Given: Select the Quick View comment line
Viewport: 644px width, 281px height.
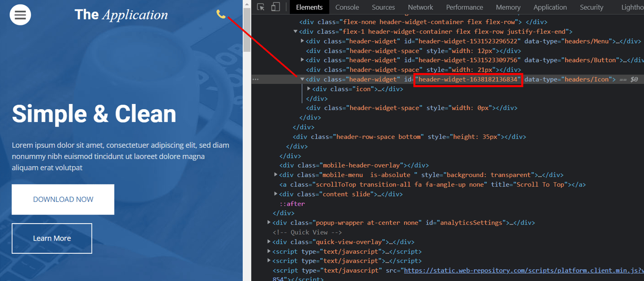Looking at the screenshot, I should [x=307, y=233].
